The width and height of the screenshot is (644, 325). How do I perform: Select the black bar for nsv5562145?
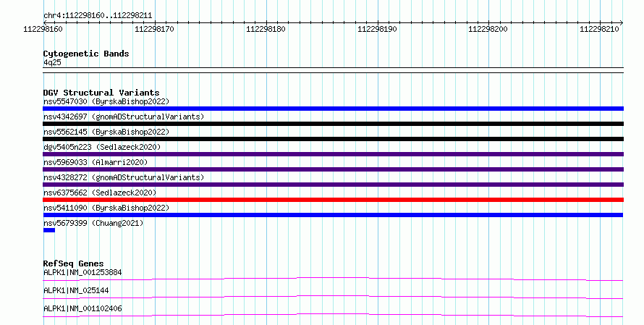pyautogui.click(x=333, y=139)
